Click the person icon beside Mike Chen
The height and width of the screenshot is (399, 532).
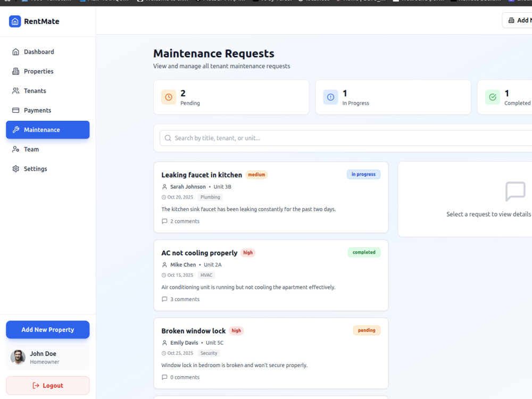pos(164,265)
